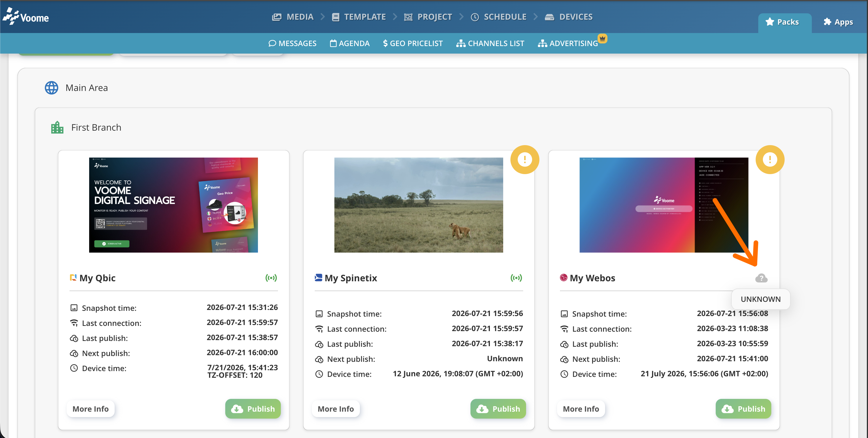
Task: Click My Webos last publish date value
Action: 733,344
